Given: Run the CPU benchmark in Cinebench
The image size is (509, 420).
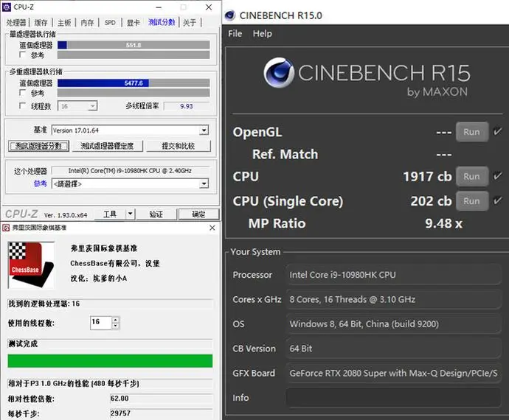Looking at the screenshot, I should pos(471,176).
